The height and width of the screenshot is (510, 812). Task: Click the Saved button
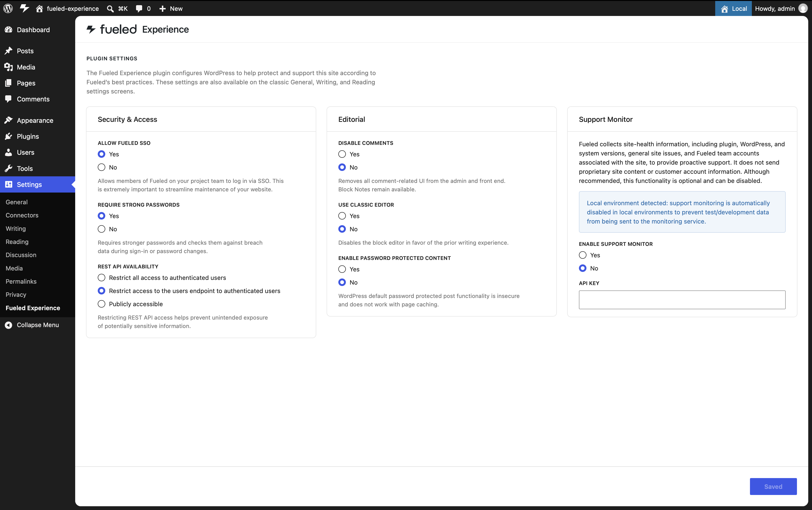[773, 487]
